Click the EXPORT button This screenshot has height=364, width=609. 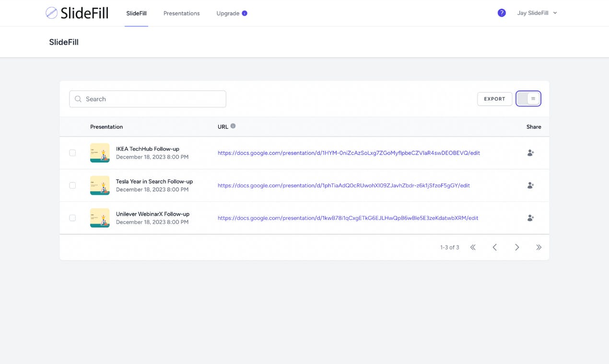[494, 99]
